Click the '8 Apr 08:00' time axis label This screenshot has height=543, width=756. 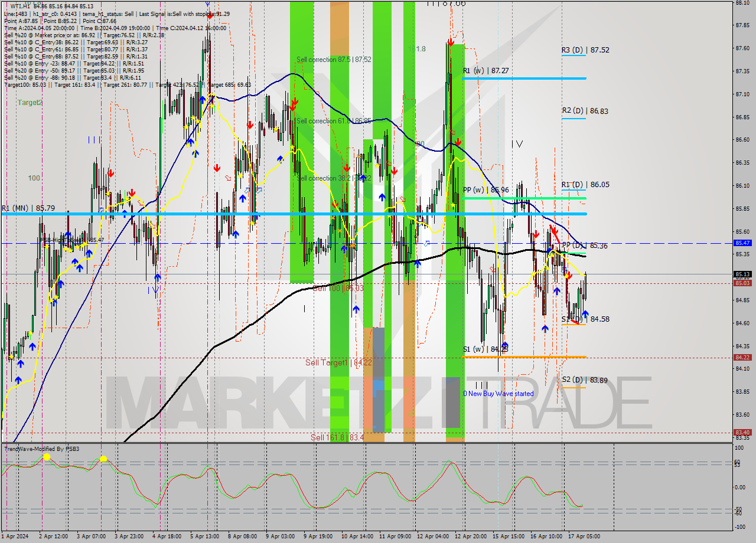[x=242, y=537]
